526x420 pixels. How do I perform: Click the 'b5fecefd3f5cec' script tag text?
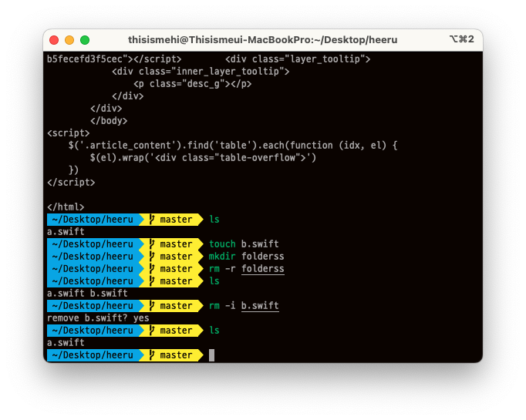click(x=114, y=59)
